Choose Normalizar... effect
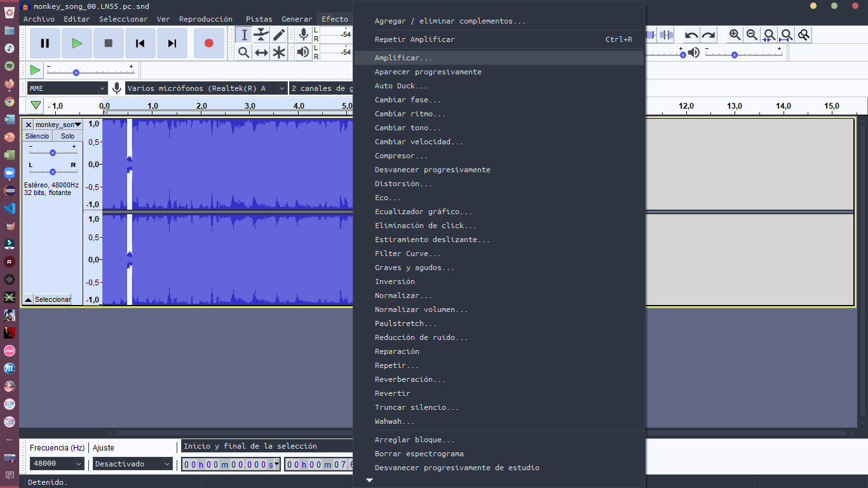The height and width of the screenshot is (488, 868). point(499,295)
